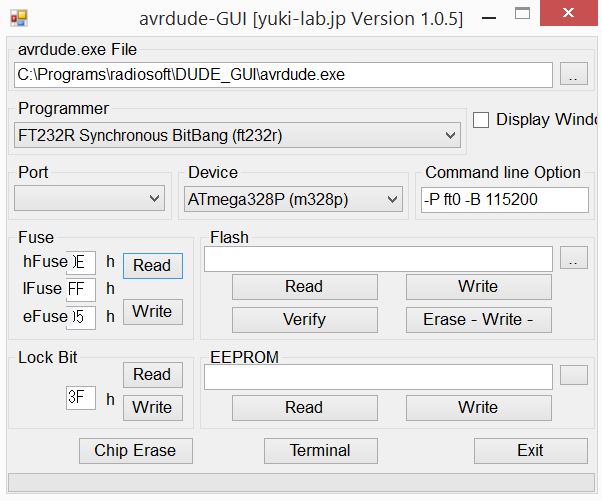This screenshot has height=501, width=602.
Task: Click the avrdude-GUI title bar app icon
Action: (19, 18)
